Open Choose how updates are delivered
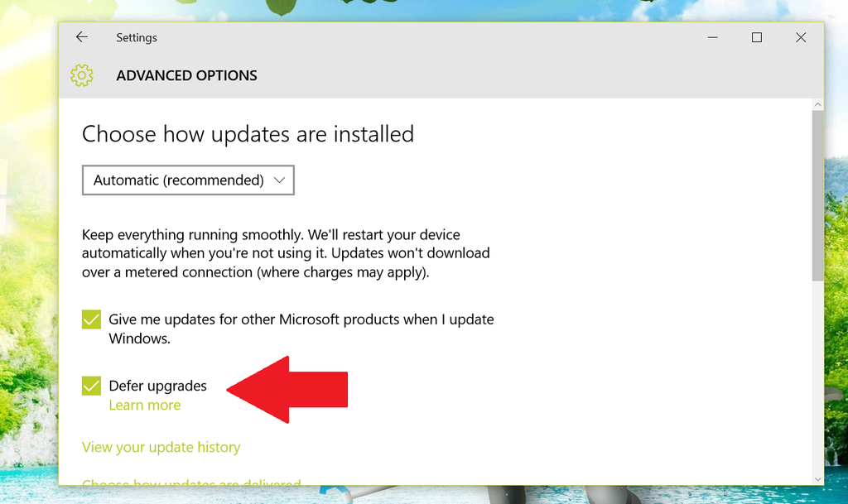Image resolution: width=848 pixels, height=504 pixels. [191, 483]
